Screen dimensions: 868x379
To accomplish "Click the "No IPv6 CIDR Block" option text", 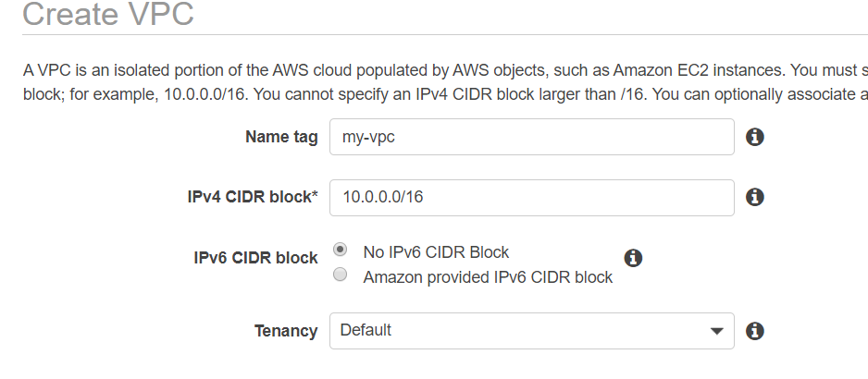I will 436,251.
